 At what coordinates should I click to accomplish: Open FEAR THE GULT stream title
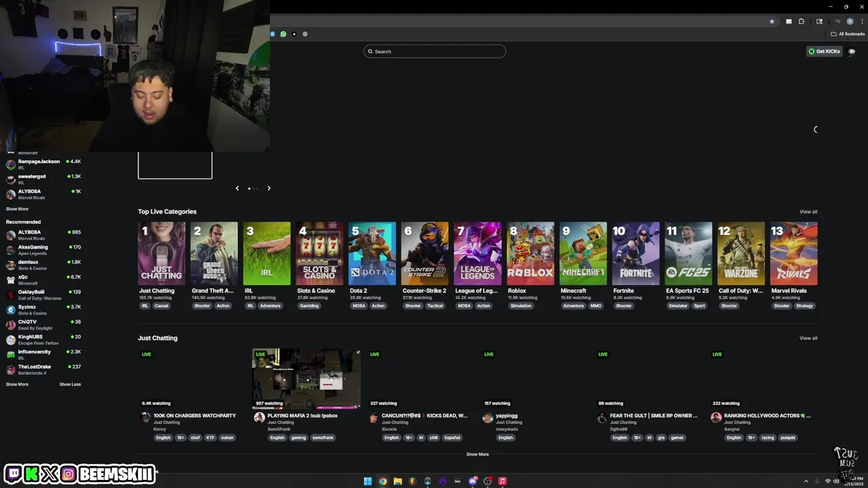(654, 415)
